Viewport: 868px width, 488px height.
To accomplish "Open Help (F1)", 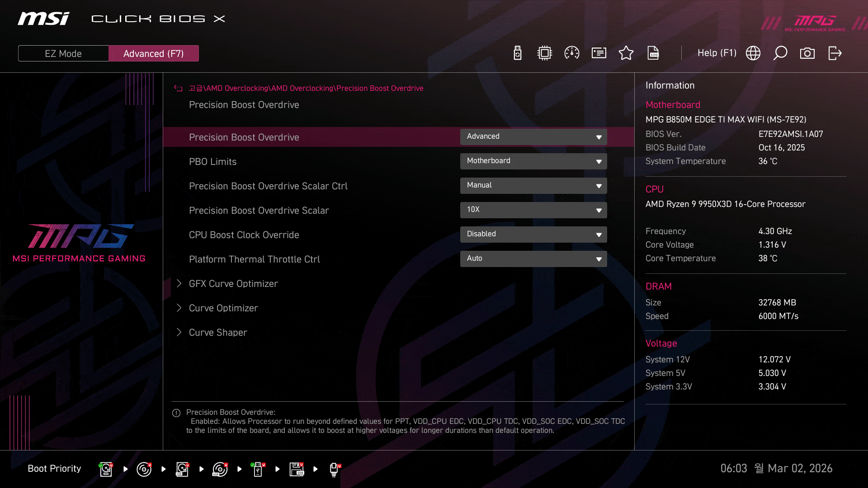I will (717, 53).
